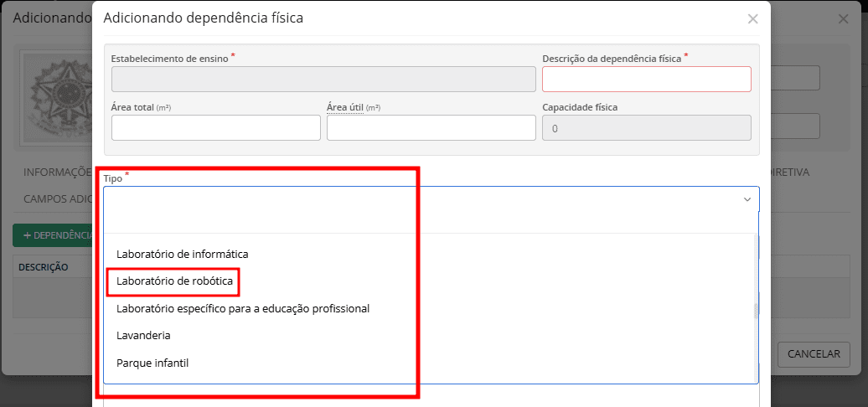
Task: Close the background Adicionando window
Action: click(843, 18)
